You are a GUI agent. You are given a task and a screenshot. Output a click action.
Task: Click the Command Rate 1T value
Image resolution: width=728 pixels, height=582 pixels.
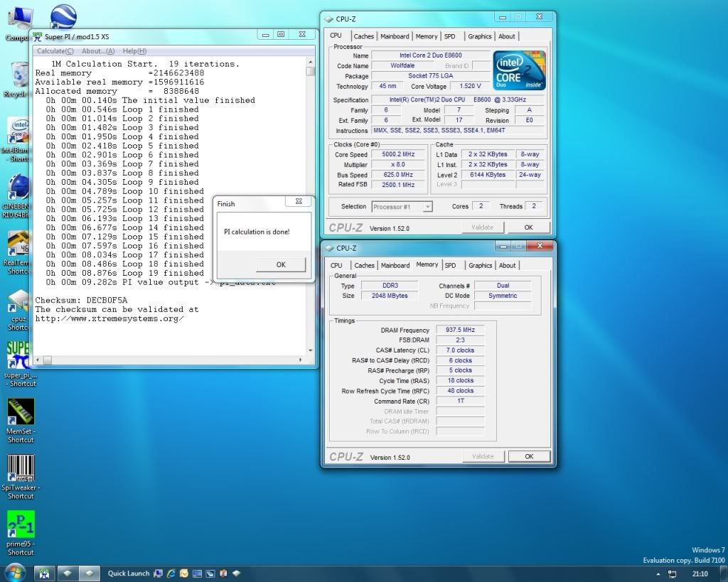[x=460, y=401]
